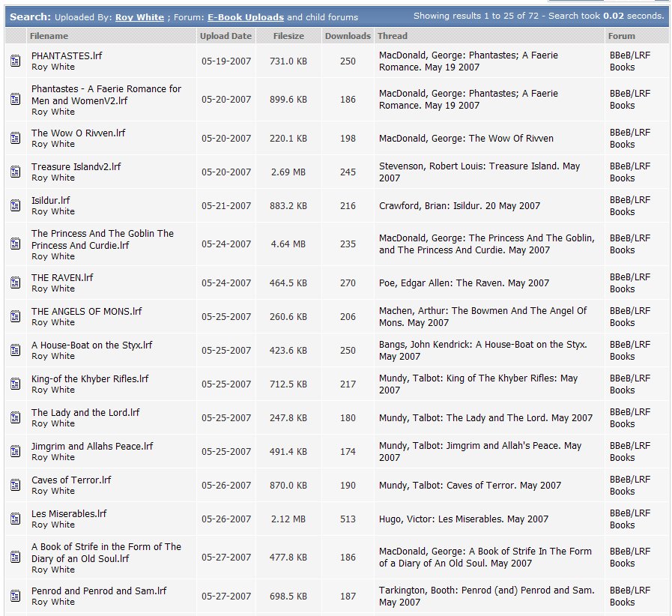
Task: Open thread MacDonald, George: The Wow Of Rivven
Action: pos(466,139)
